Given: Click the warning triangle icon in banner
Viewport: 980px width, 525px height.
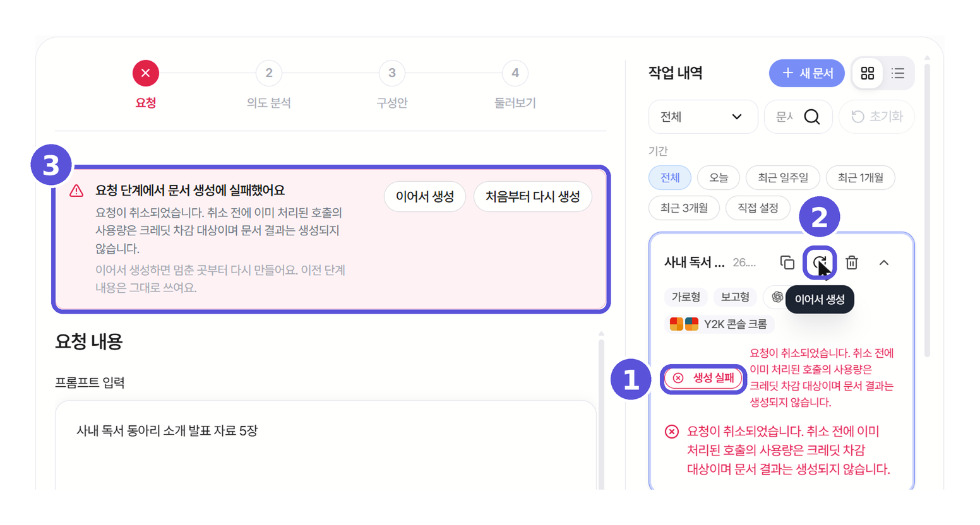Looking at the screenshot, I should [x=76, y=191].
